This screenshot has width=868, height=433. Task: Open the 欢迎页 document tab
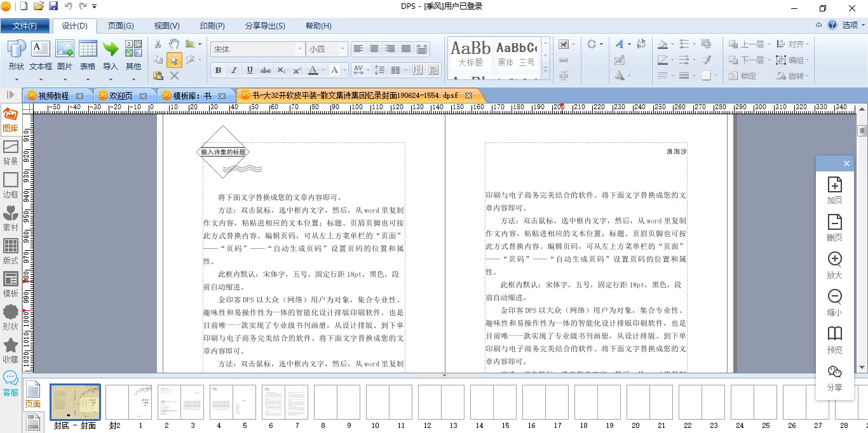pos(121,96)
